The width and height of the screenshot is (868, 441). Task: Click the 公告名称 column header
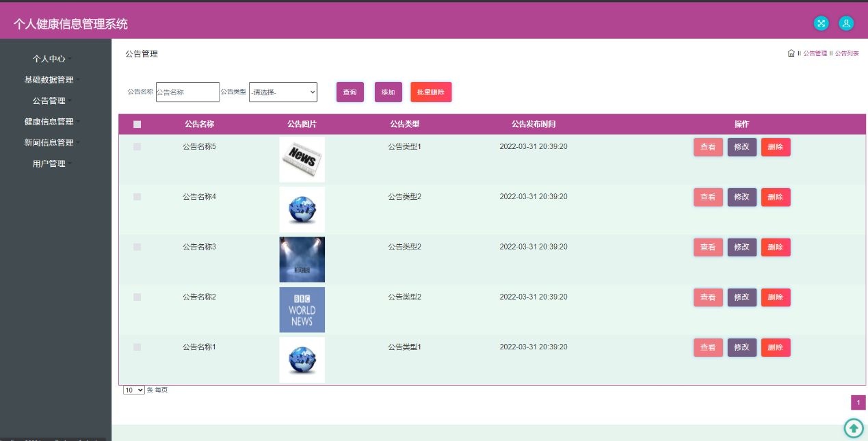pyautogui.click(x=199, y=124)
